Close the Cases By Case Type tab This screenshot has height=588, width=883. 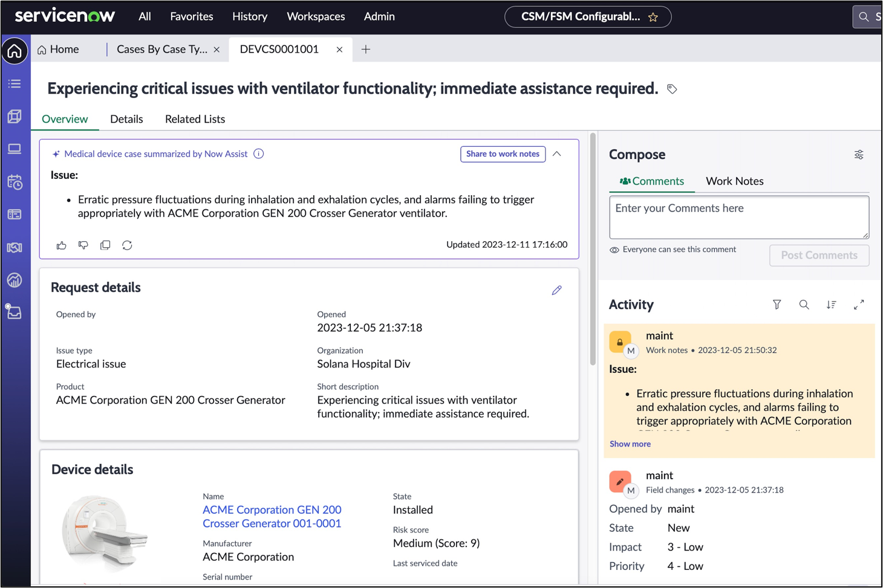click(x=217, y=50)
